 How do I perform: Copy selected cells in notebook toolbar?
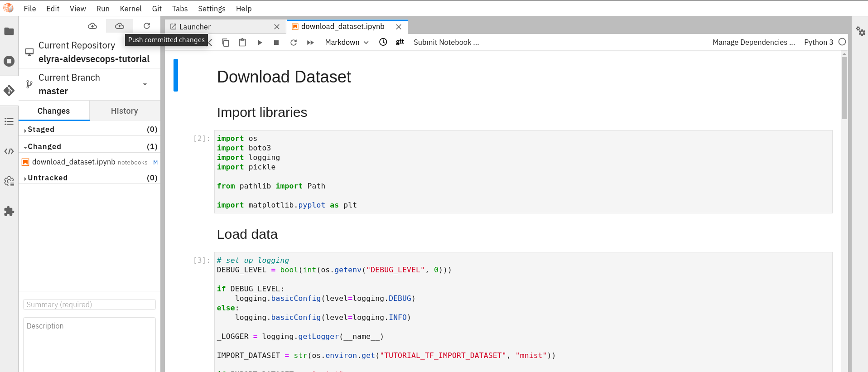click(x=226, y=42)
